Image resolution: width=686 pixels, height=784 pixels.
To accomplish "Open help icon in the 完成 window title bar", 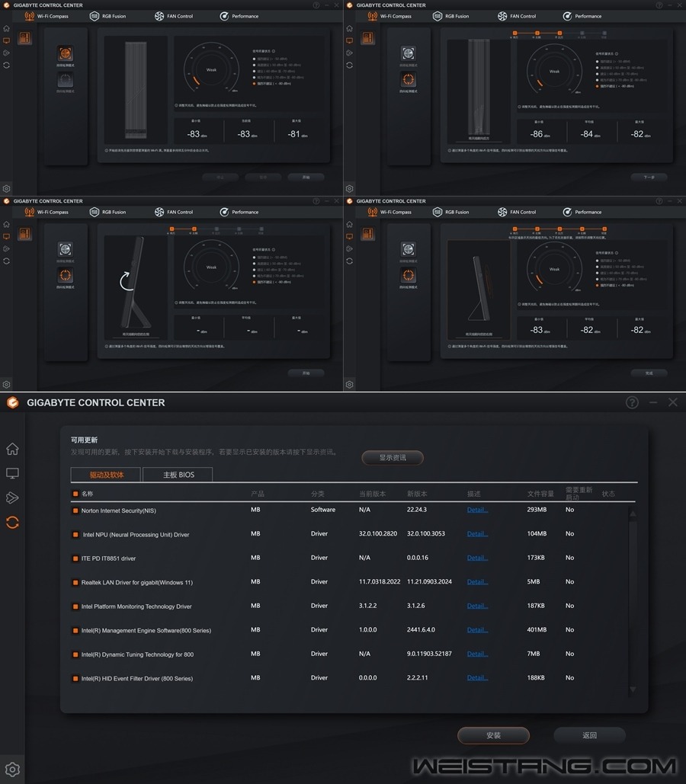I will click(x=659, y=201).
